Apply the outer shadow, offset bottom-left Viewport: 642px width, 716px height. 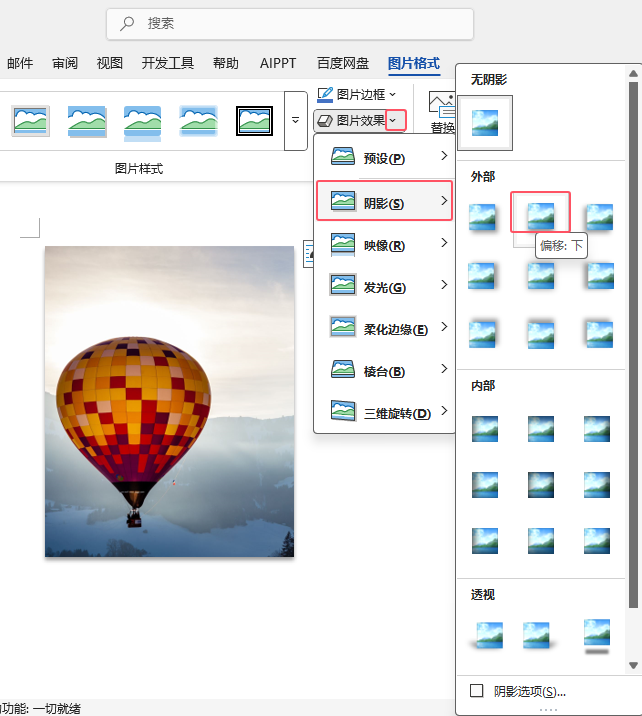(x=600, y=217)
